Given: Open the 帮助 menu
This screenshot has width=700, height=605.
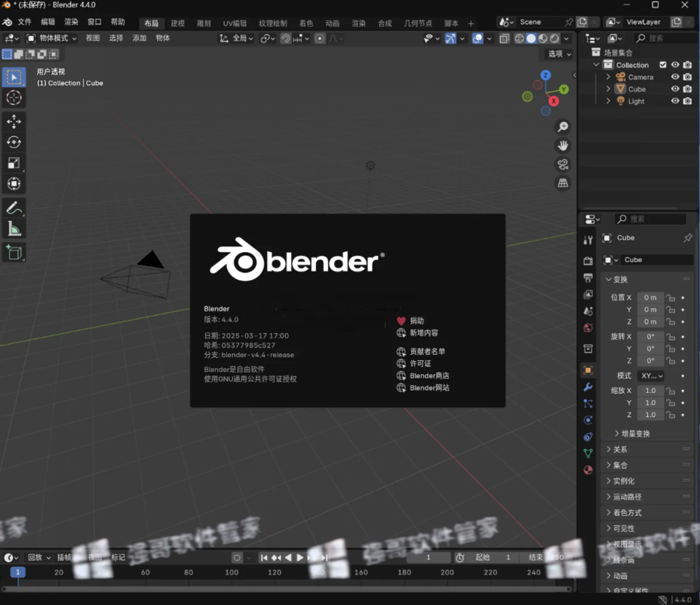Looking at the screenshot, I should click(118, 22).
